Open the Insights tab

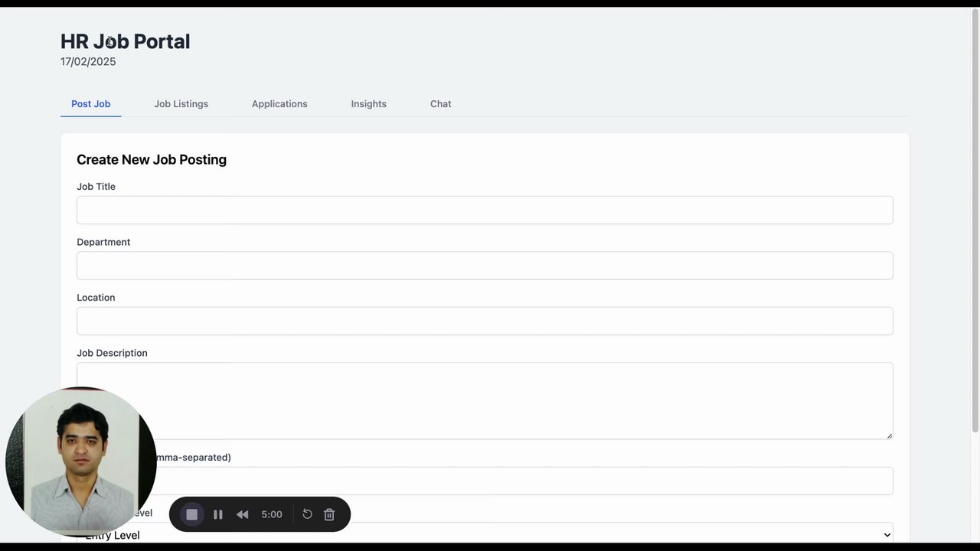[x=369, y=104]
